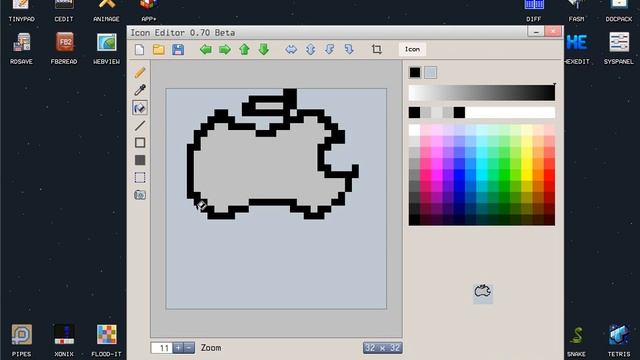The width and height of the screenshot is (640, 360).
Task: Launch the FLOOD-IT game icon
Action: [106, 340]
